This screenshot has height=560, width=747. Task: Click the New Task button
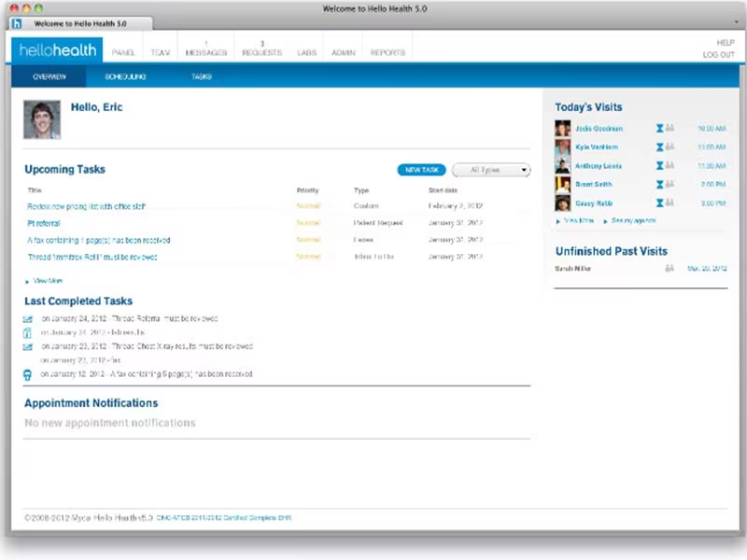(422, 170)
